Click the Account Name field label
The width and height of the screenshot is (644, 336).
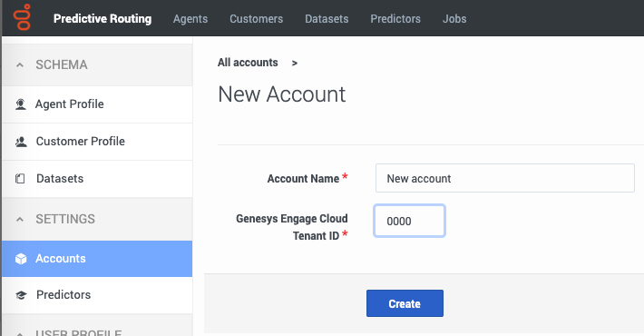[x=303, y=179]
